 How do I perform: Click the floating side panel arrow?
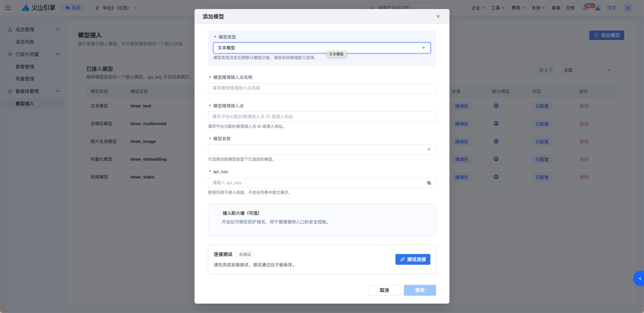639,278
